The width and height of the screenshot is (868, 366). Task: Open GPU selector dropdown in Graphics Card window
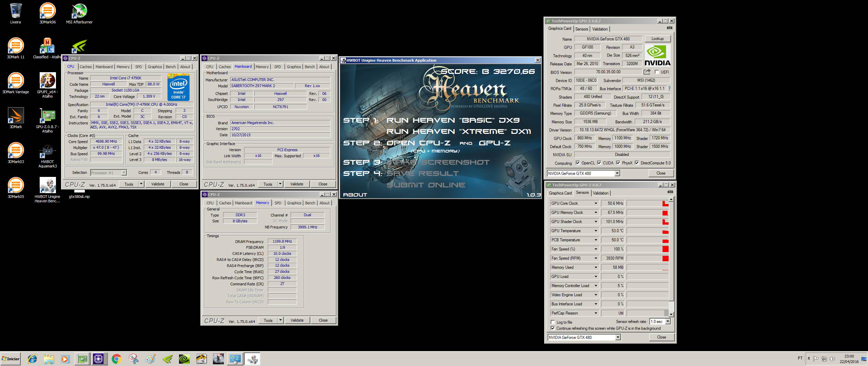(x=617, y=173)
